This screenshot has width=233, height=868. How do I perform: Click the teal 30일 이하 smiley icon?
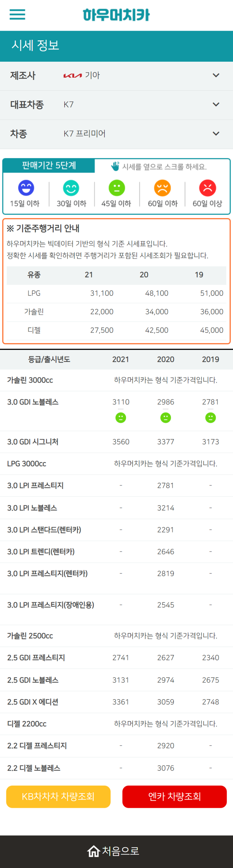click(71, 188)
